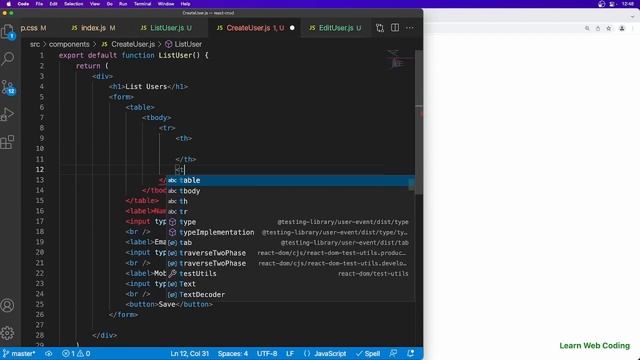Click the components breadcrumb
Screen dimensions: 640x360
coord(69,44)
